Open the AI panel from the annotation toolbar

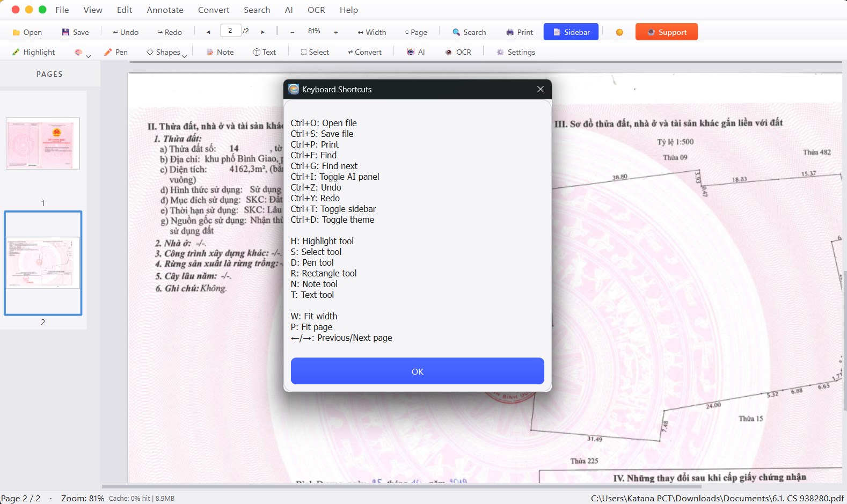(416, 52)
